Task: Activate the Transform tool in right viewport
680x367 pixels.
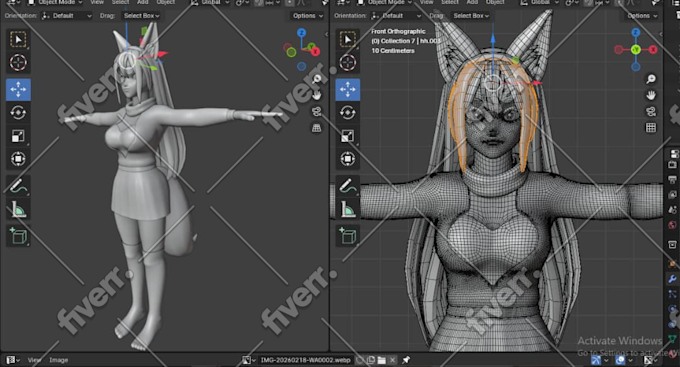Action: 347,159
